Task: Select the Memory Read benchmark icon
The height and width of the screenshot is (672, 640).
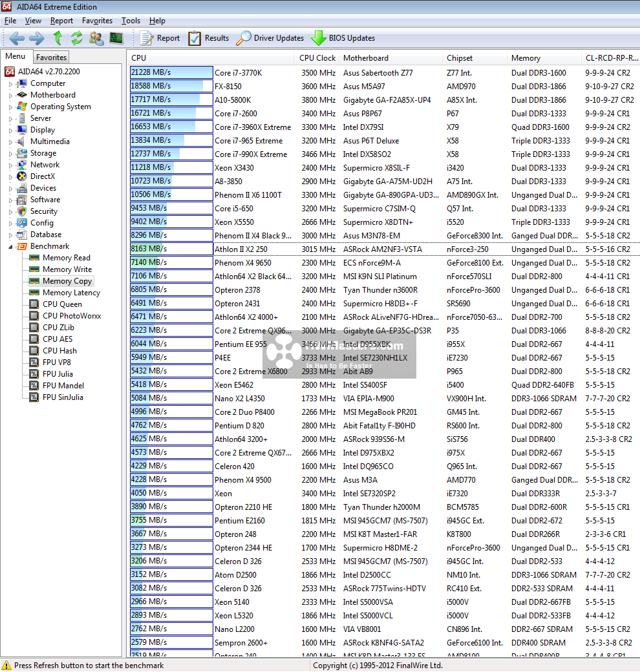Action: pyautogui.click(x=34, y=258)
